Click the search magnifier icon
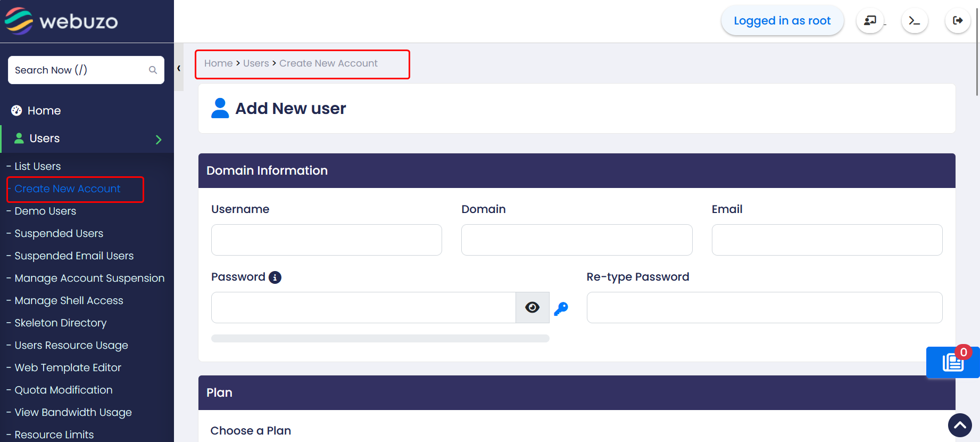Screen dimensions: 980x442 coord(153,70)
